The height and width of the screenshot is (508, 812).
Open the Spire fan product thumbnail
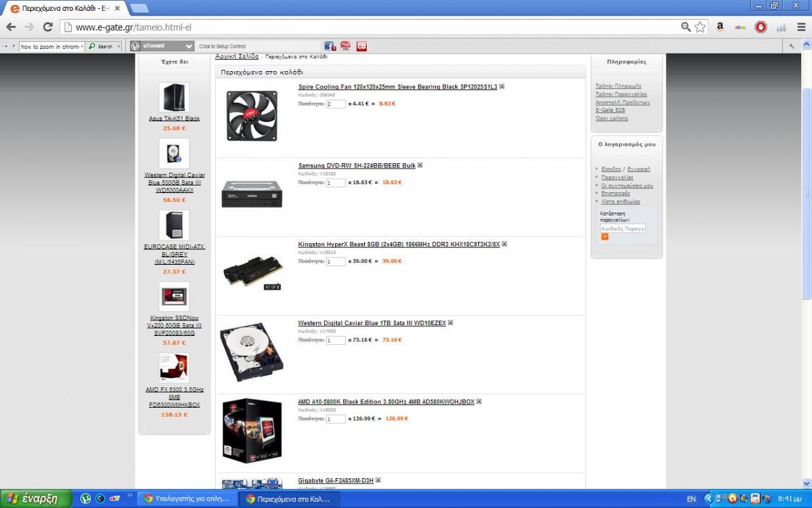252,115
